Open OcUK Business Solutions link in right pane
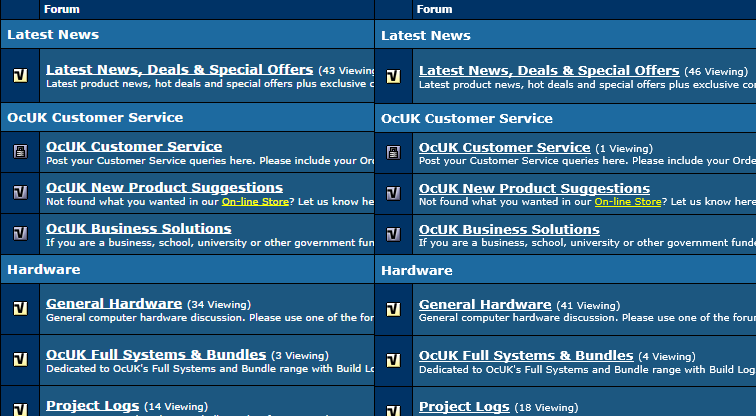The height and width of the screenshot is (416, 756). [x=509, y=229]
